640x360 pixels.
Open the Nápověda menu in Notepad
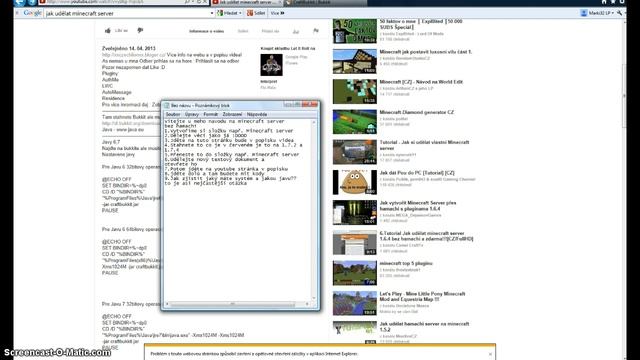(257, 114)
